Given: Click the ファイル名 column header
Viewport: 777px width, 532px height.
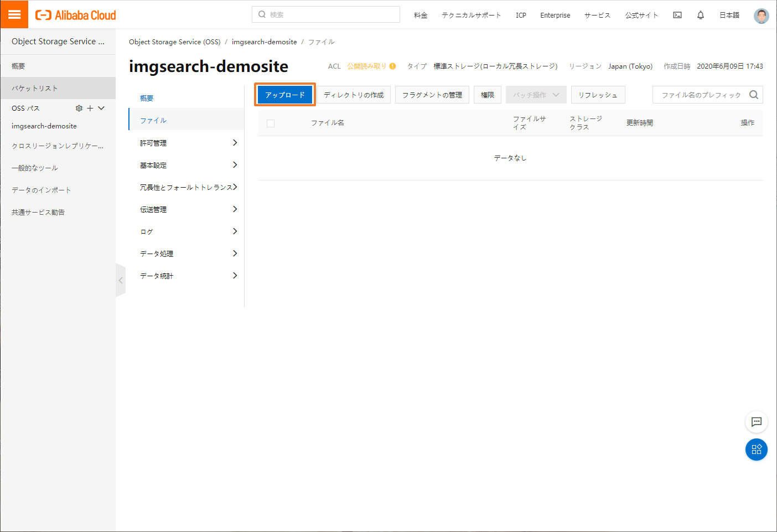Looking at the screenshot, I should [328, 123].
